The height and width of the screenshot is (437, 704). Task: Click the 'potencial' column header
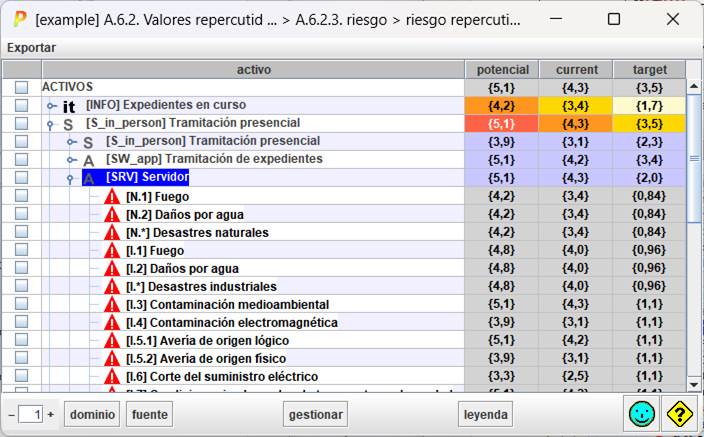tap(502, 70)
